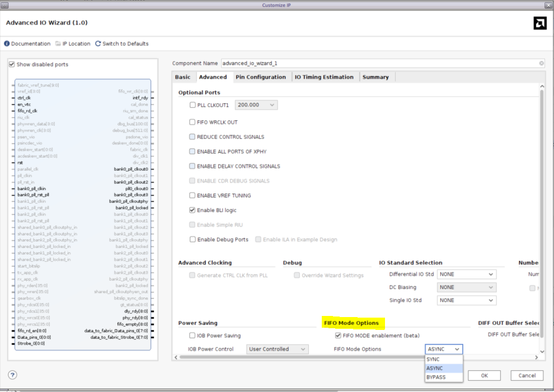The image size is (554, 392).
Task: Enable IOB Power Saving
Action: (193, 334)
